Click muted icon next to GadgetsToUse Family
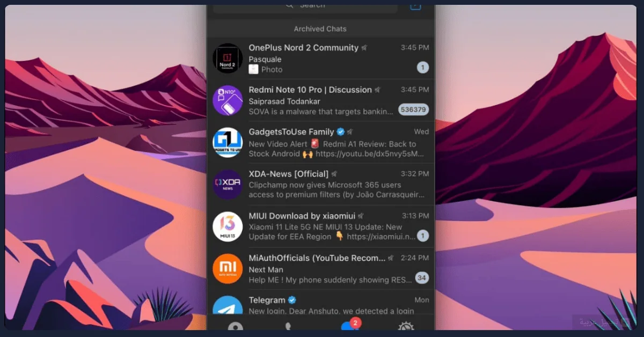This screenshot has height=337, width=644. pyautogui.click(x=350, y=132)
